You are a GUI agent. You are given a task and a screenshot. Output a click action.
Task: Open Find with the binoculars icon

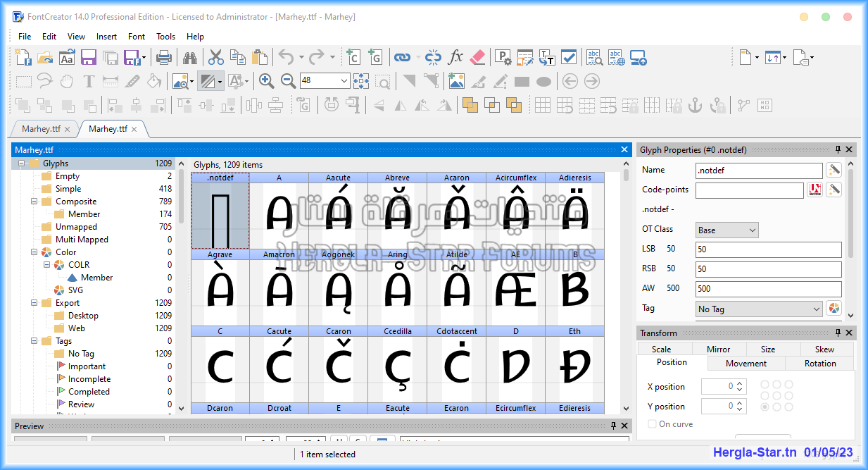coord(190,58)
